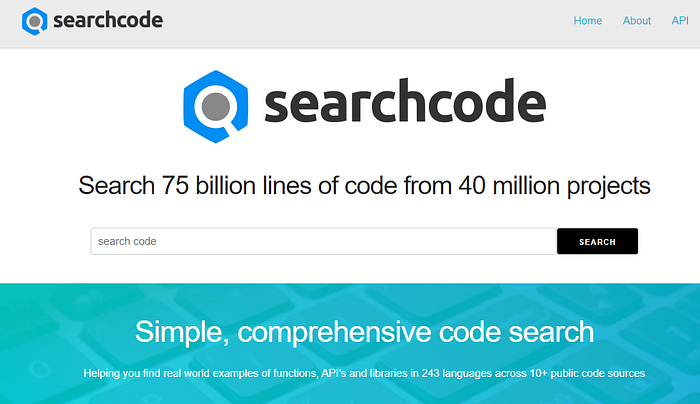Click the large "searchcode" wordmark text

405,101
